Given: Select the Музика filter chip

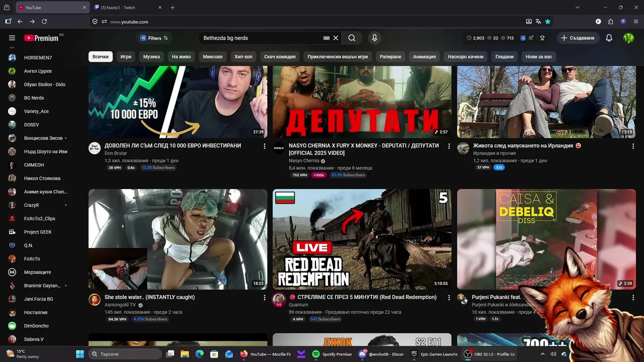Looking at the screenshot, I should tap(151, 57).
